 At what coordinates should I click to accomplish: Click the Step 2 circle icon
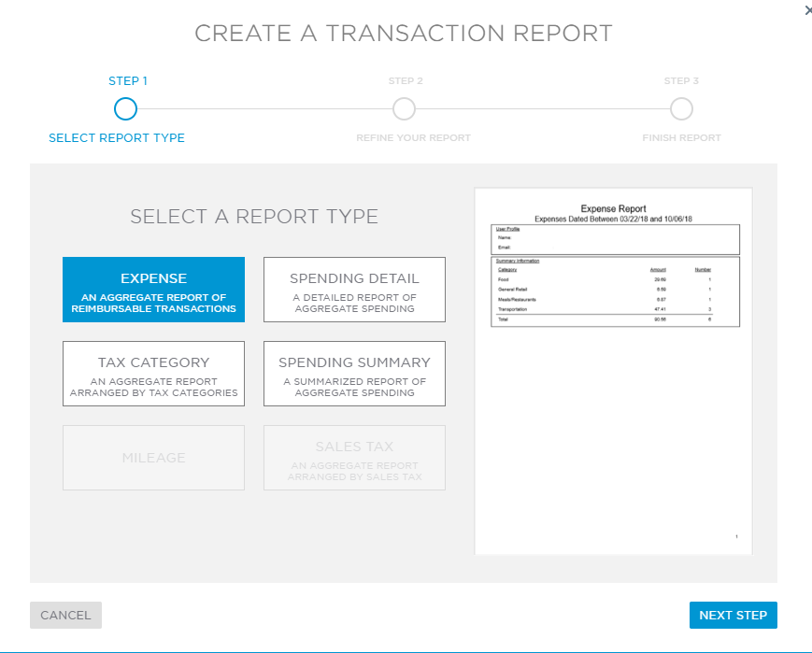click(405, 108)
